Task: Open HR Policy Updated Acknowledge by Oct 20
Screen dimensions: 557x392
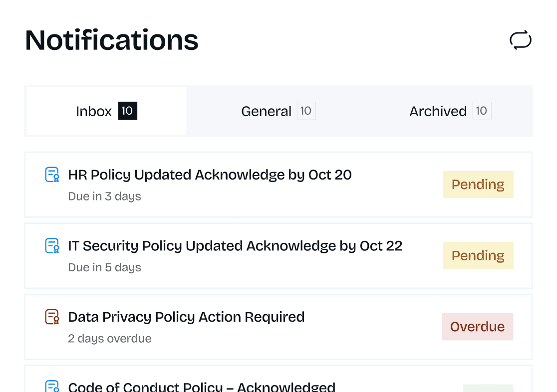Action: (210, 175)
